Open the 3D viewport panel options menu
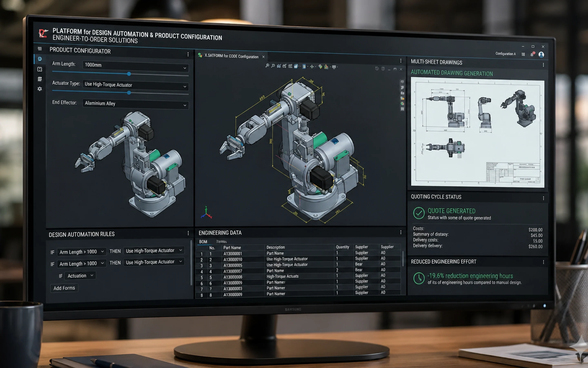 tap(401, 61)
